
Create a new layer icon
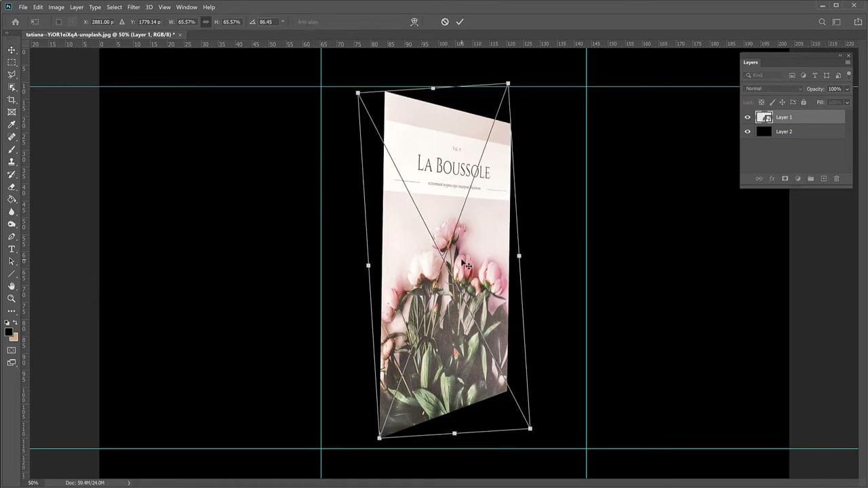pos(823,178)
